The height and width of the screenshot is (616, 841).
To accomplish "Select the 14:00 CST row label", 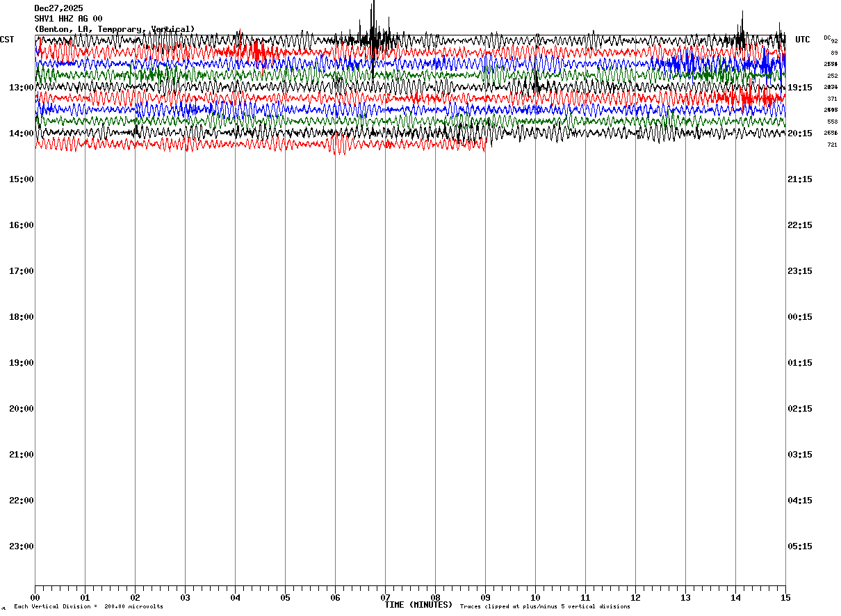I will 22,133.
